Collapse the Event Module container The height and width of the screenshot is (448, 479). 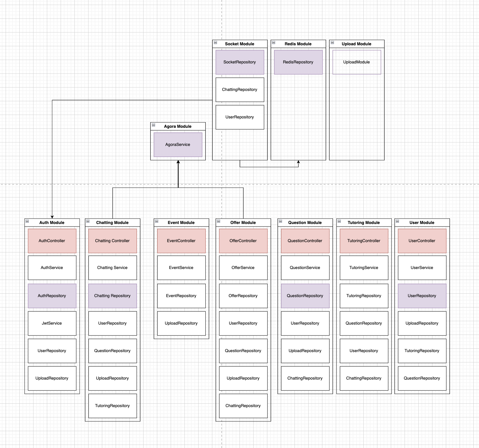(157, 221)
